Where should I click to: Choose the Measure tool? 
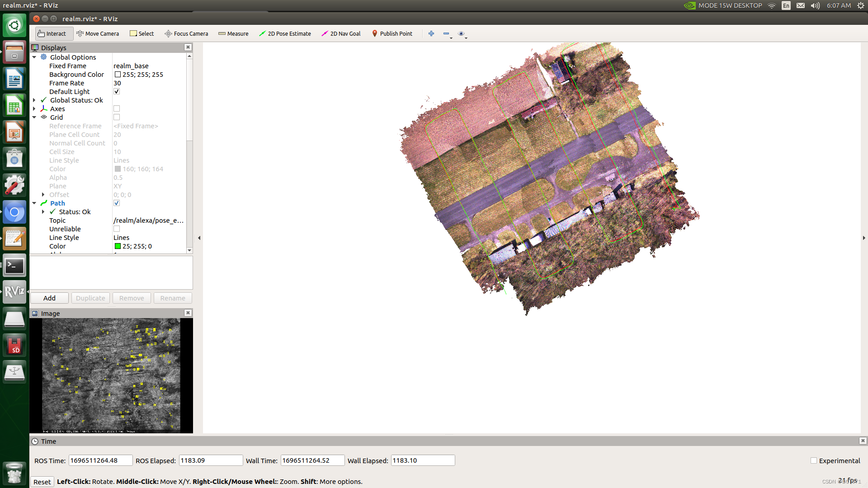[x=233, y=33]
